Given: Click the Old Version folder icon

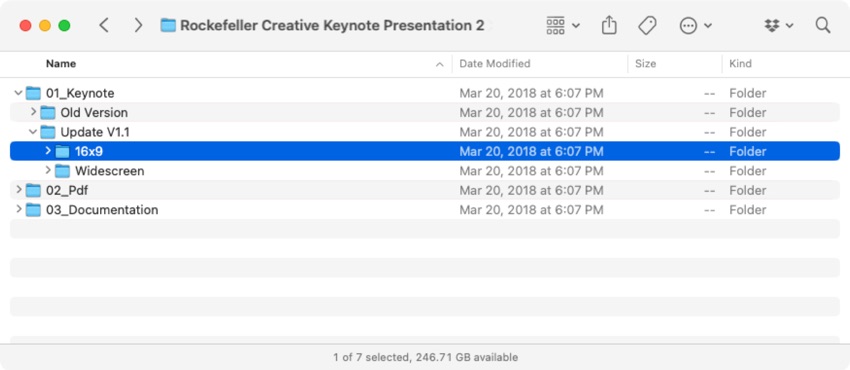Looking at the screenshot, I should coord(48,113).
